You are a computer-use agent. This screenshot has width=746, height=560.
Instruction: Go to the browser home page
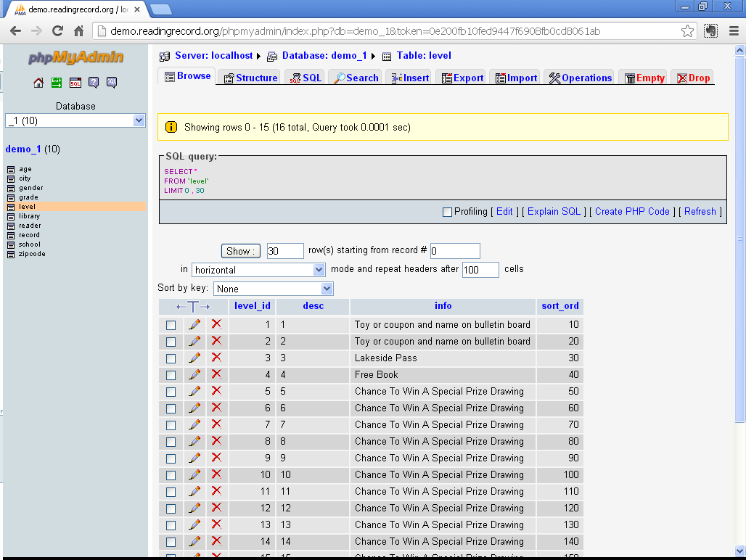pyautogui.click(x=79, y=31)
